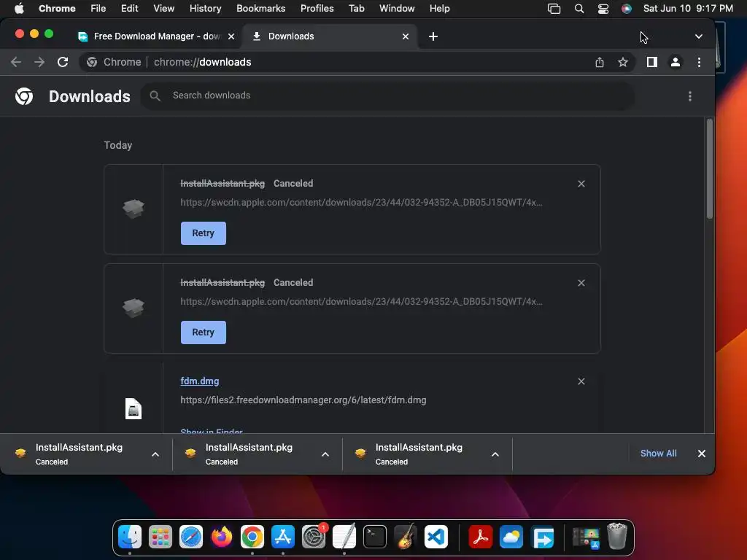Open the Help menu

click(439, 8)
